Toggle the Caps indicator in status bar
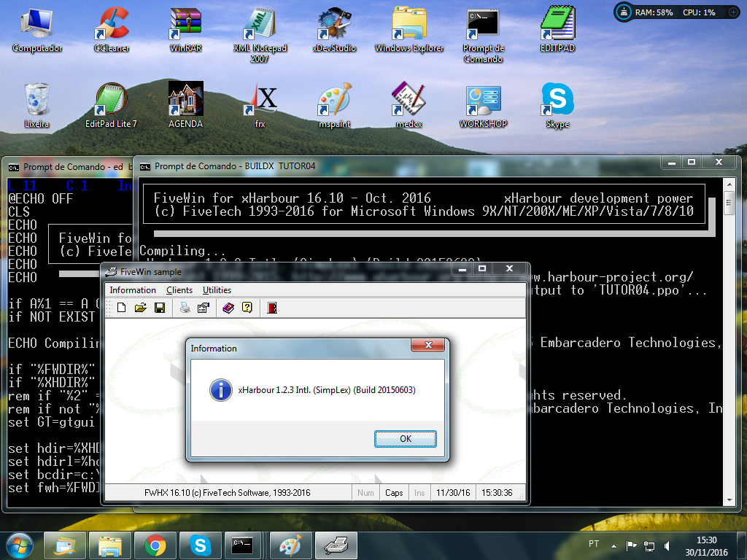This screenshot has width=747, height=560. click(394, 493)
